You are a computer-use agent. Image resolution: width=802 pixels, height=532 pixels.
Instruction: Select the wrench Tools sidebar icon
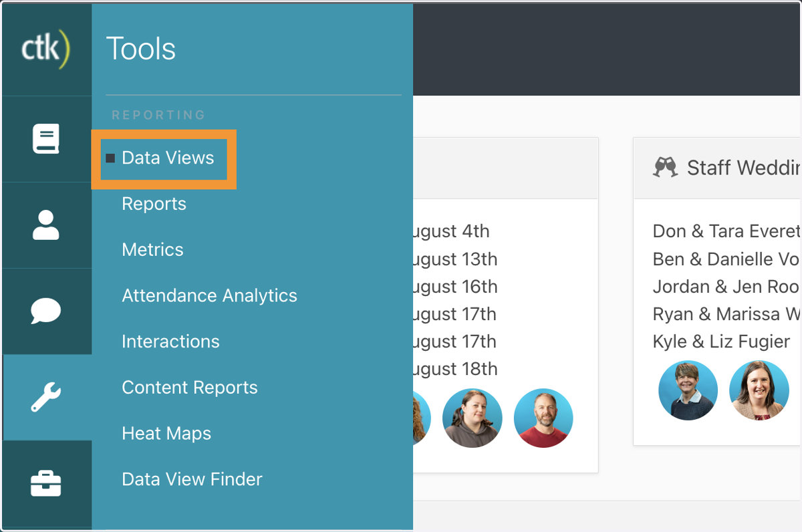coord(46,398)
